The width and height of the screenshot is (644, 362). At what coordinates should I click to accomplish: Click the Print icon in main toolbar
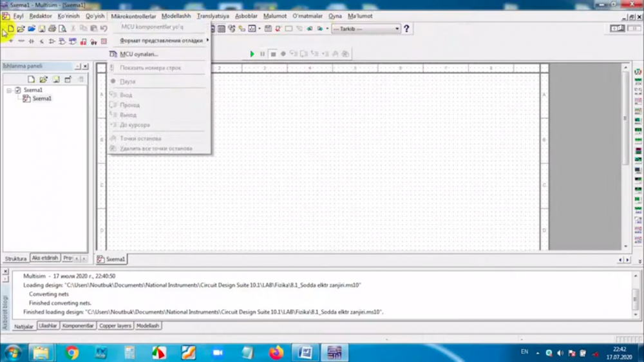tap(52, 29)
